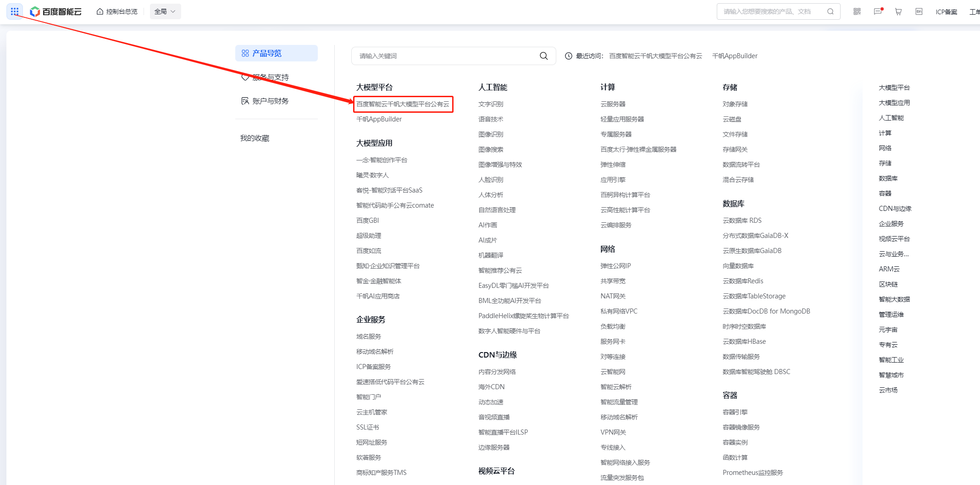Click the top search magnifier icon
This screenshot has width=980, height=485.
click(x=831, y=11)
